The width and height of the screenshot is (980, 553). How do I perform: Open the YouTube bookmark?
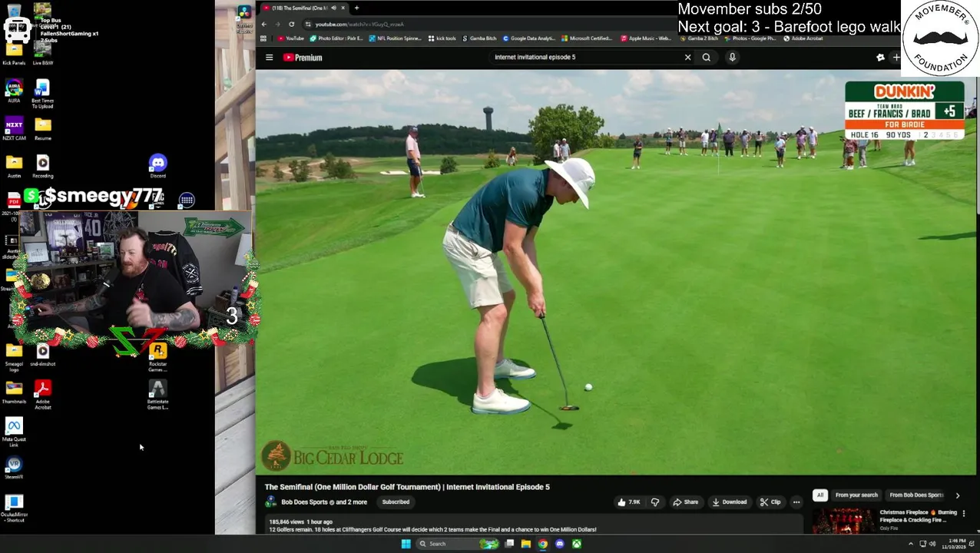pyautogui.click(x=291, y=38)
